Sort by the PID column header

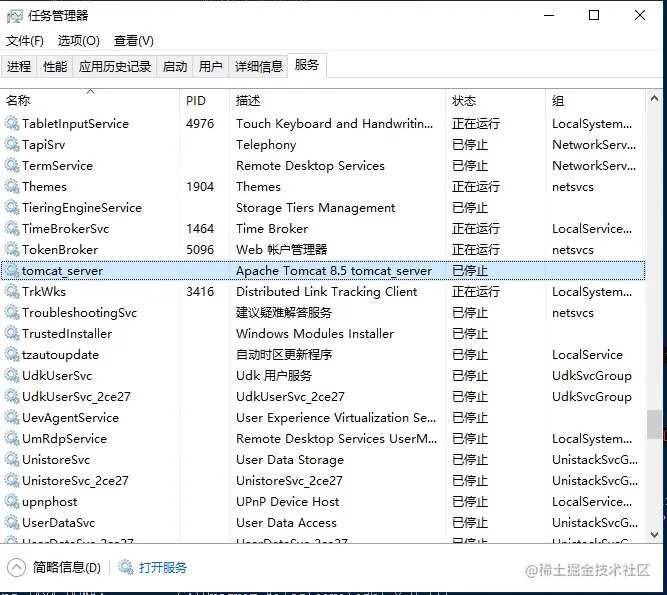(x=204, y=100)
